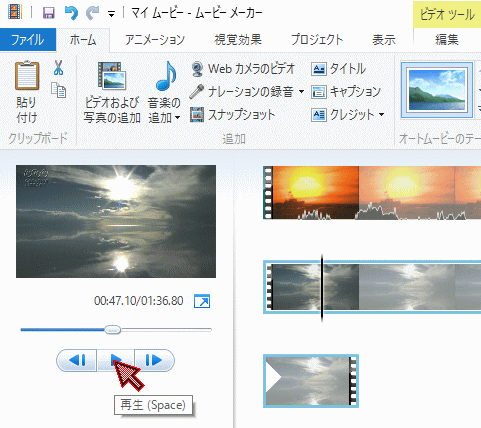This screenshot has height=428, width=481.
Task: Add a タイトル to the movie
Action: pos(338,69)
